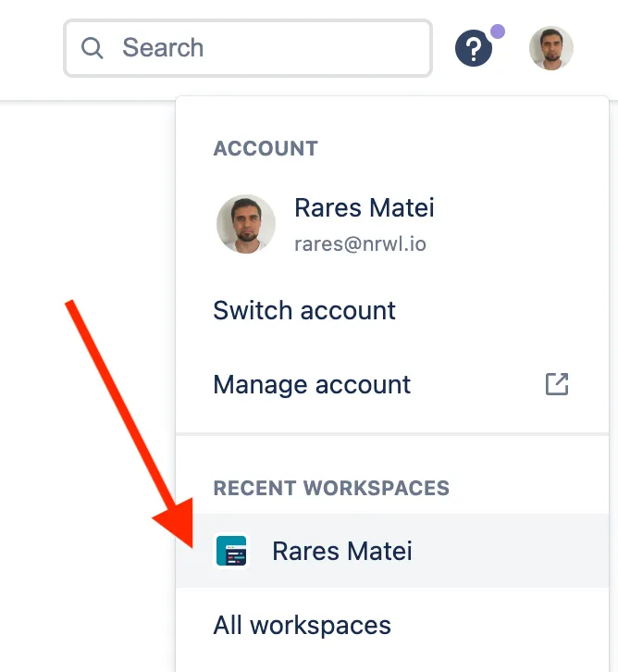Click the ACCOUNT section heading
Screen dimensions: 618x672
[266, 148]
